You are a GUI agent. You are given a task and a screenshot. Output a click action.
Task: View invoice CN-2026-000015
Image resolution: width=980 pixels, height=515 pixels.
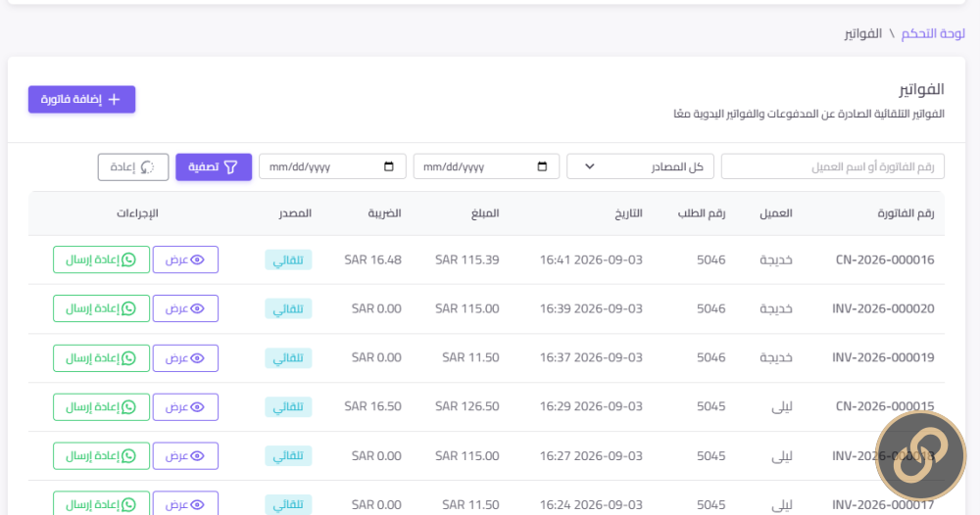click(185, 407)
